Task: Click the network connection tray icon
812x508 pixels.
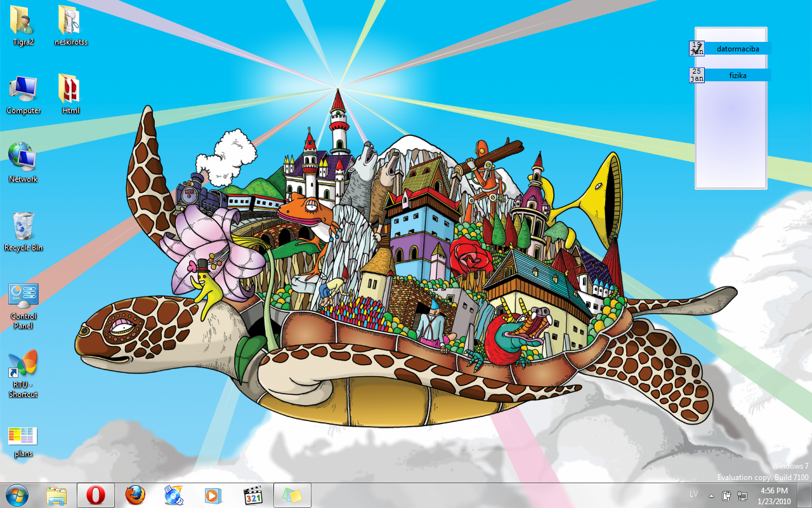Action: [x=742, y=495]
